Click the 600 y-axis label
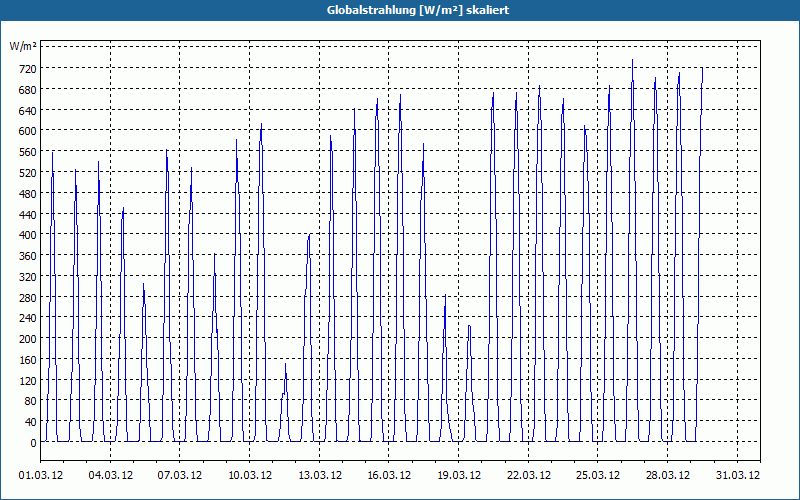800x500 pixels. (27, 131)
